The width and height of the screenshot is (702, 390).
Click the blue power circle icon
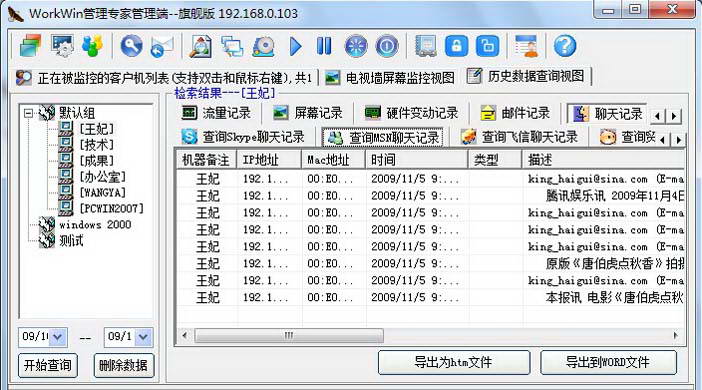[387, 46]
